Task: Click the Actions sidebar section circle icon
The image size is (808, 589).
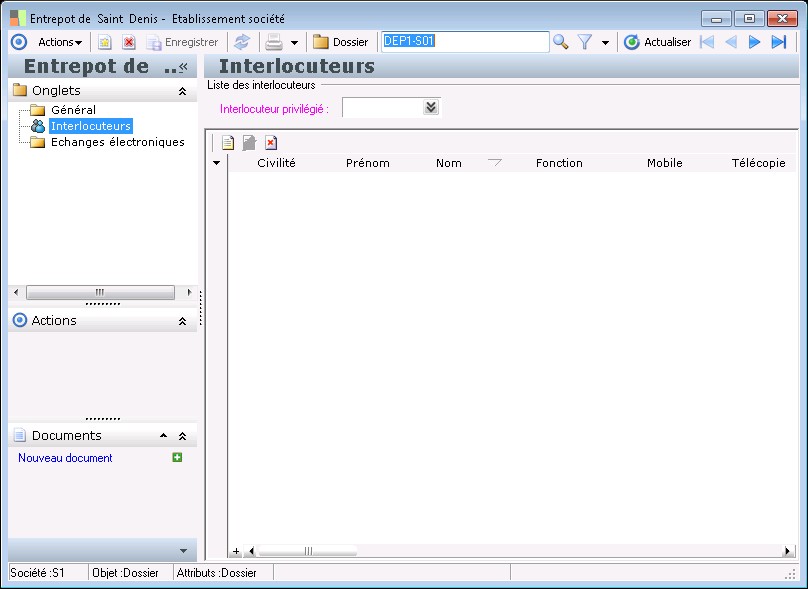Action: click(x=20, y=320)
